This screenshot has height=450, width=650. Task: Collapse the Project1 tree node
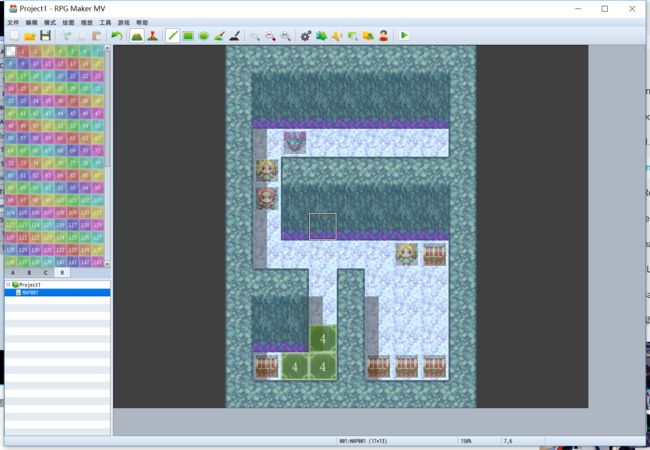tap(8, 285)
